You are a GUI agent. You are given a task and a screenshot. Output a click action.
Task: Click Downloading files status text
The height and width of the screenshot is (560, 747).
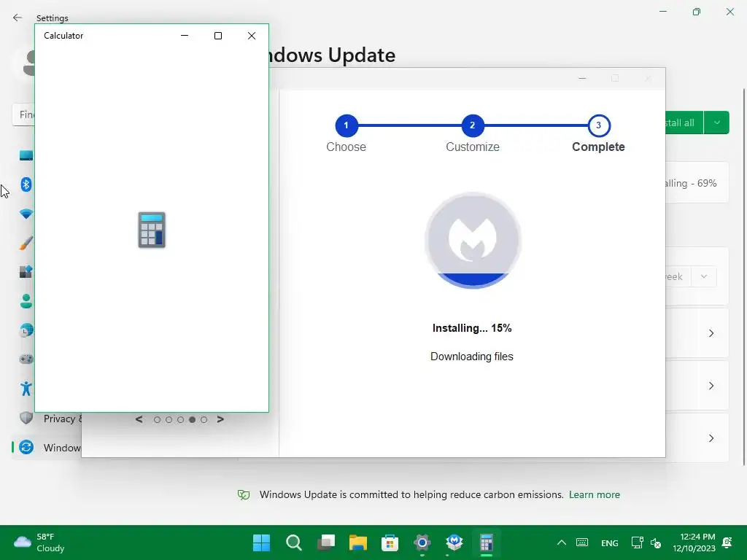point(472,357)
